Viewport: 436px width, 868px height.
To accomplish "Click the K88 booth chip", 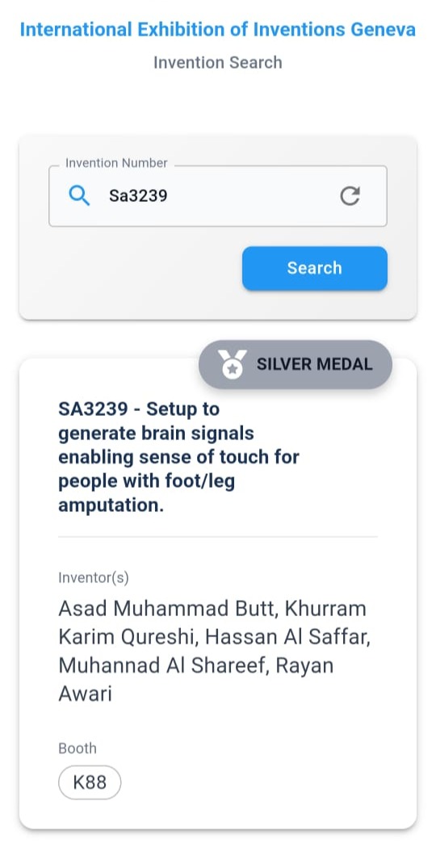I will click(90, 782).
